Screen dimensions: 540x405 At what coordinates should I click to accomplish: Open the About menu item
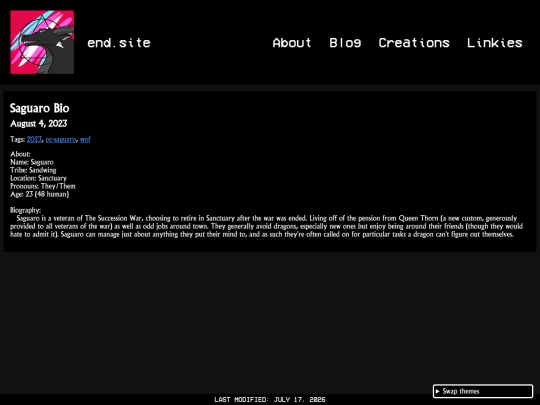click(x=292, y=43)
